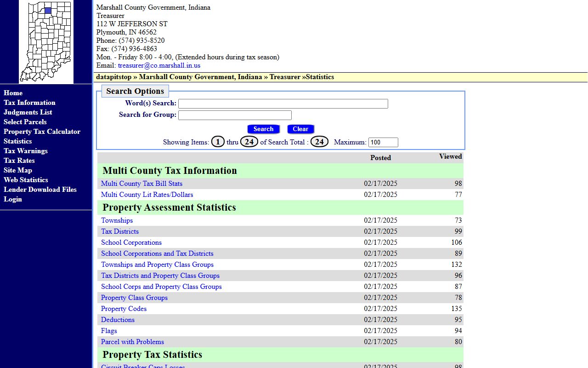The width and height of the screenshot is (588, 368).
Task: Open the Flags statistics link
Action: 109,331
